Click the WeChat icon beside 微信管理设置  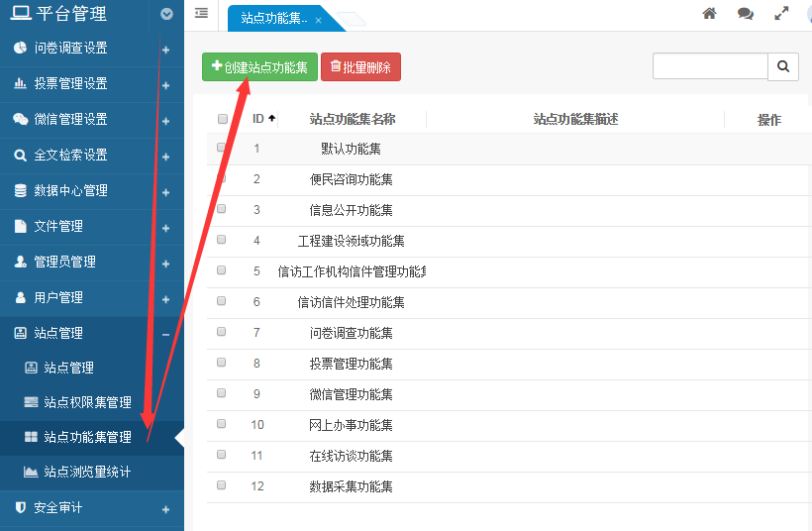point(20,119)
